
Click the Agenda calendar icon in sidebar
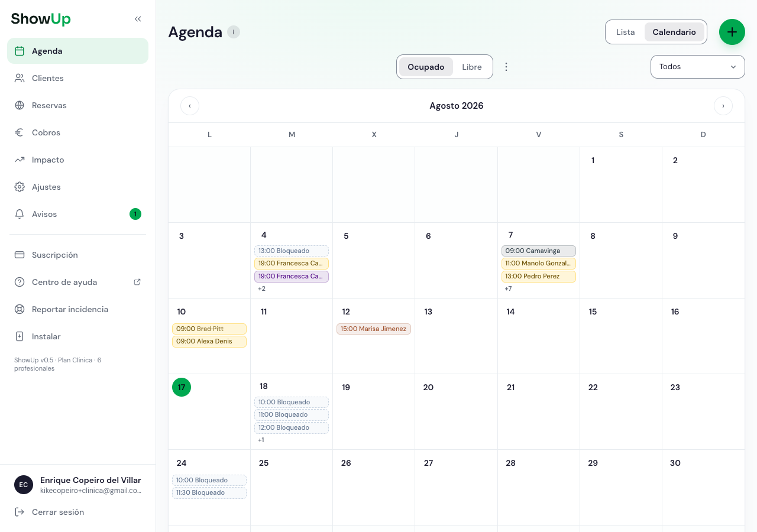coord(20,51)
